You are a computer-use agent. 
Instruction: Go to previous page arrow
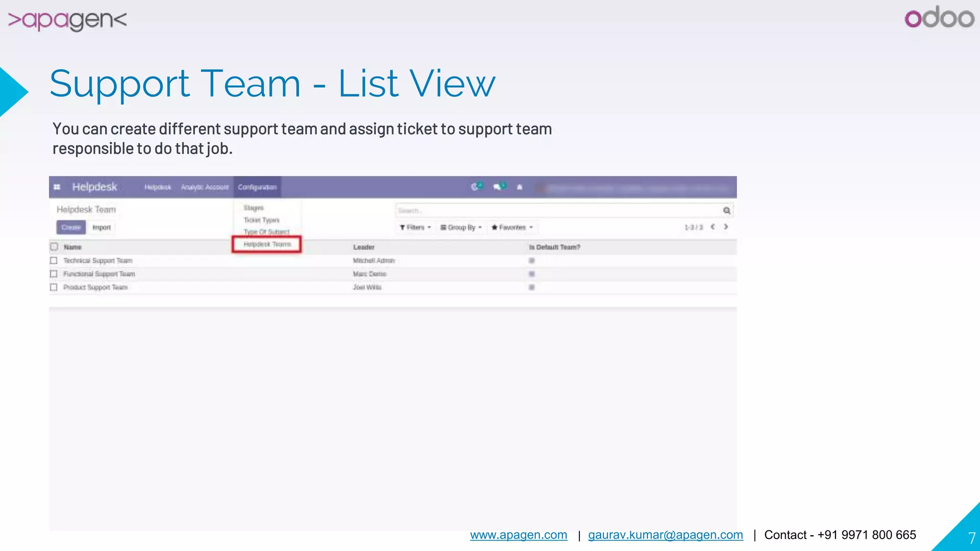tap(713, 227)
